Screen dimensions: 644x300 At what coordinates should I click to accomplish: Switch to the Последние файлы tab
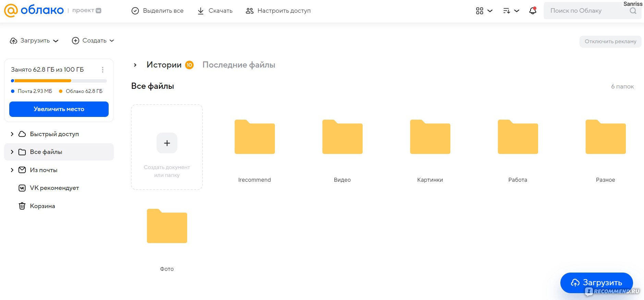pos(239,65)
